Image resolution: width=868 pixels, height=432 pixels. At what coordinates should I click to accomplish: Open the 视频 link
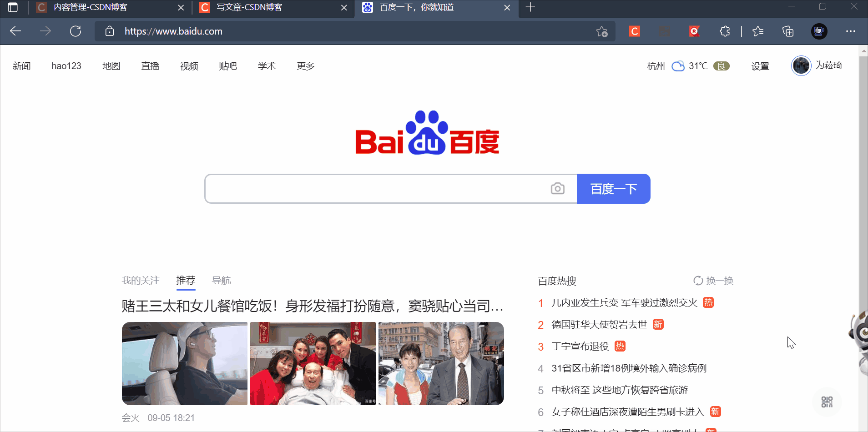pyautogui.click(x=189, y=66)
